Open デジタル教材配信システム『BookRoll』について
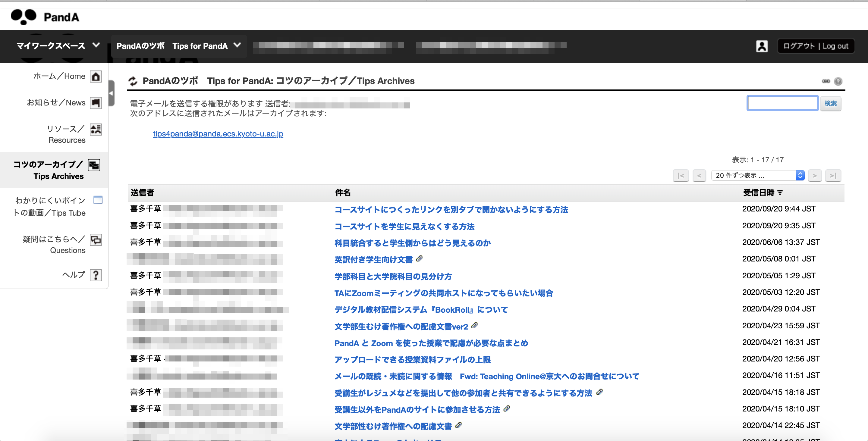 pyautogui.click(x=421, y=310)
